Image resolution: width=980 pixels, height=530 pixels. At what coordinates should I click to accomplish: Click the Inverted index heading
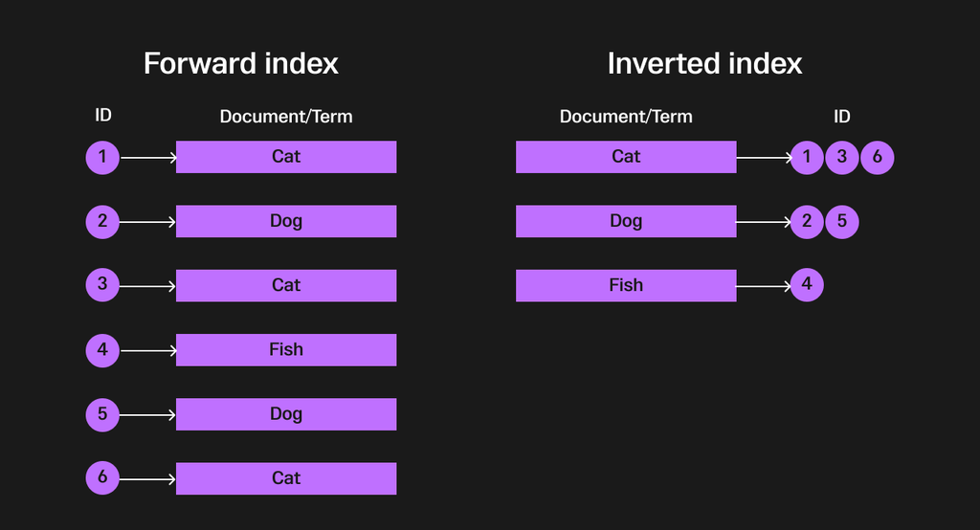704,64
